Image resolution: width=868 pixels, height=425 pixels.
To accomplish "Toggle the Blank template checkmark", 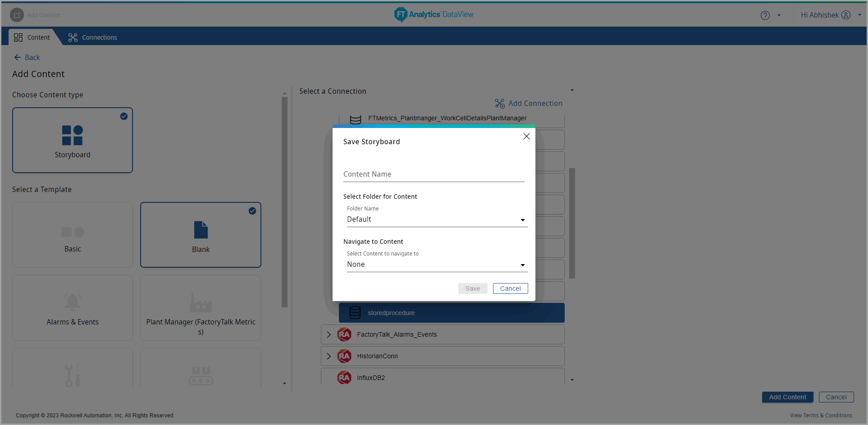I will coord(252,211).
